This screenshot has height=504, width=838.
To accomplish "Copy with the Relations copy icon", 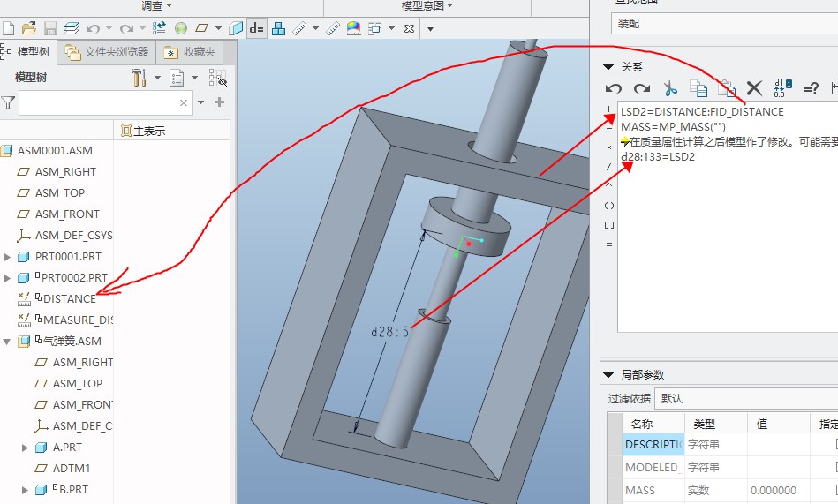I will tap(698, 88).
